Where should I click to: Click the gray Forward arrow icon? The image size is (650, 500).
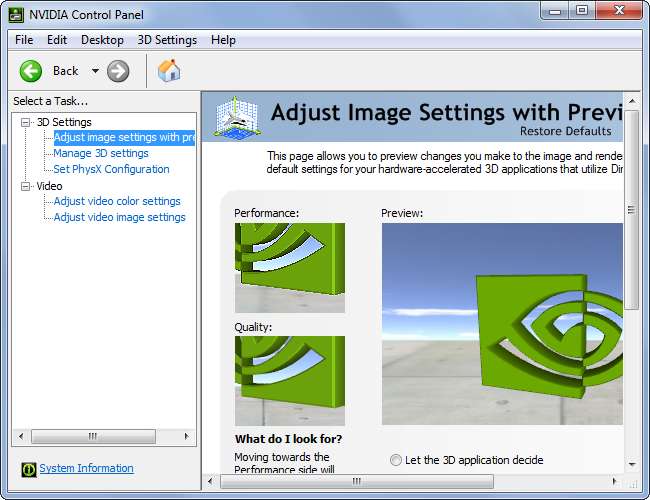[x=118, y=71]
